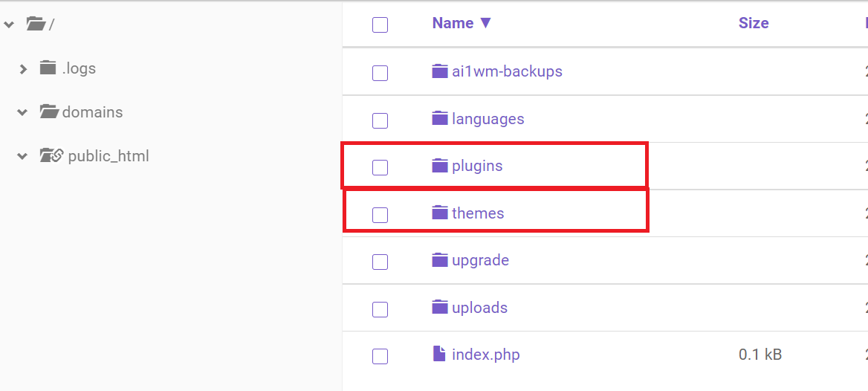This screenshot has width=868, height=391.
Task: Enable the checkbox for ai1wm-backups
Action: pos(380,73)
